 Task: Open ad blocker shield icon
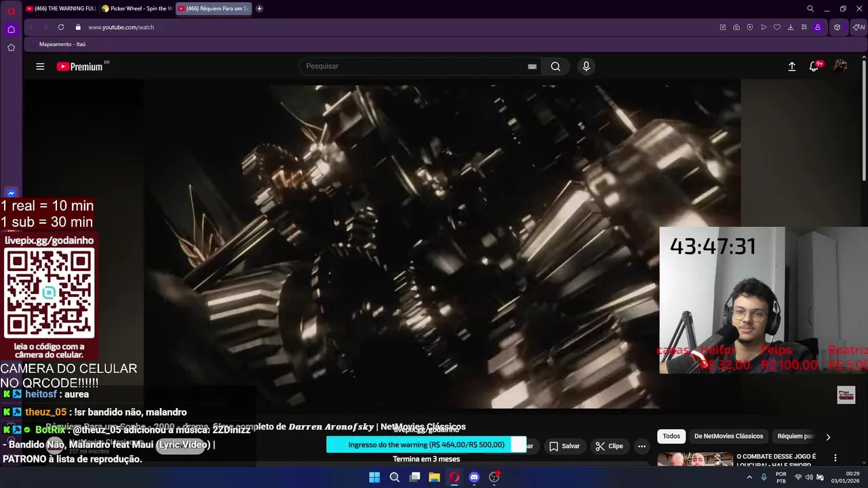pos(750,27)
